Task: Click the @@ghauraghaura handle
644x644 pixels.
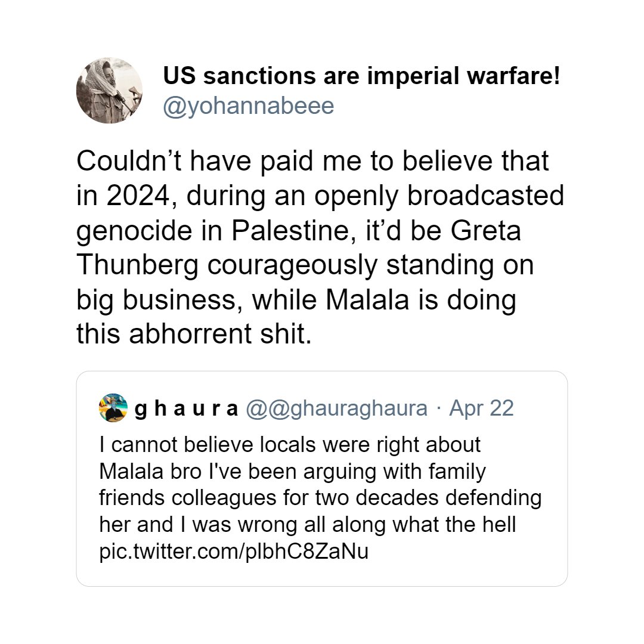Action: [x=336, y=408]
